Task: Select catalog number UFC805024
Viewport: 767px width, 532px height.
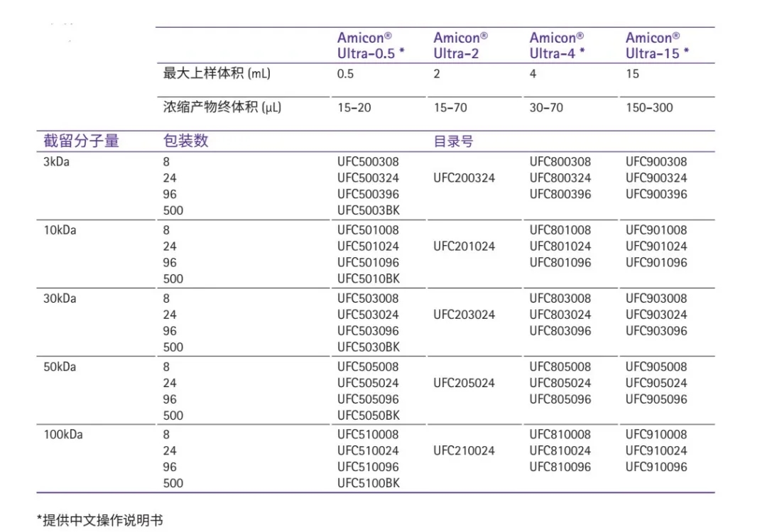Action: (560, 383)
